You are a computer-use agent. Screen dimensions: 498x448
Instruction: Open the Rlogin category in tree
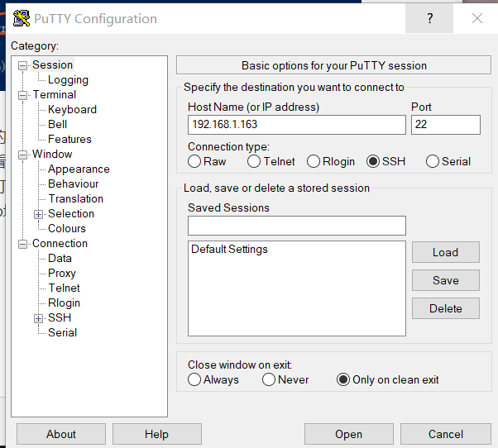point(64,303)
